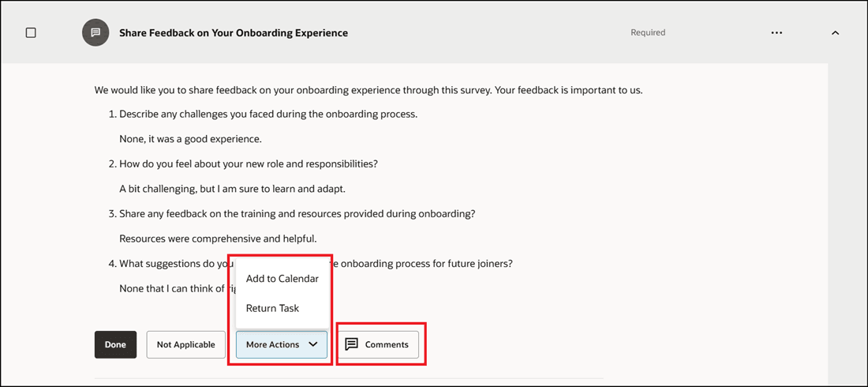The image size is (868, 387).
Task: Tick the checkbox beside the onboarding feedback task
Action: (31, 32)
